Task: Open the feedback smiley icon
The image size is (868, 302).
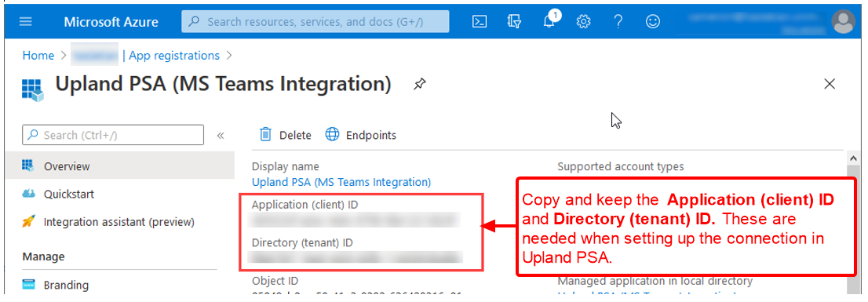Action: [653, 22]
